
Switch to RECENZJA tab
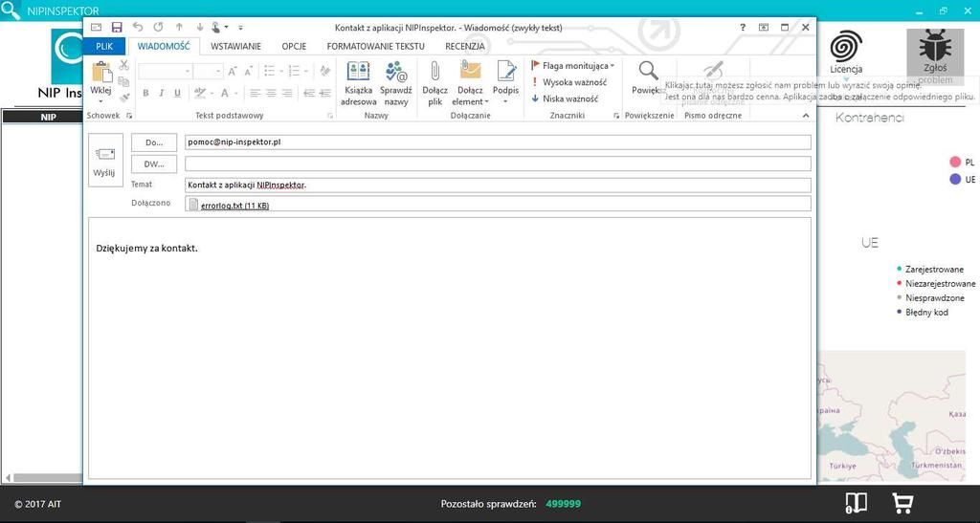[x=465, y=46]
